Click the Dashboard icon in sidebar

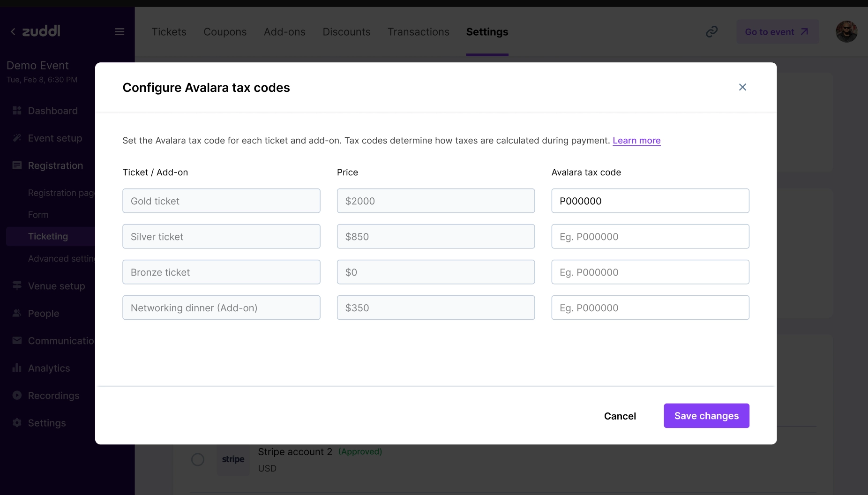pyautogui.click(x=17, y=111)
